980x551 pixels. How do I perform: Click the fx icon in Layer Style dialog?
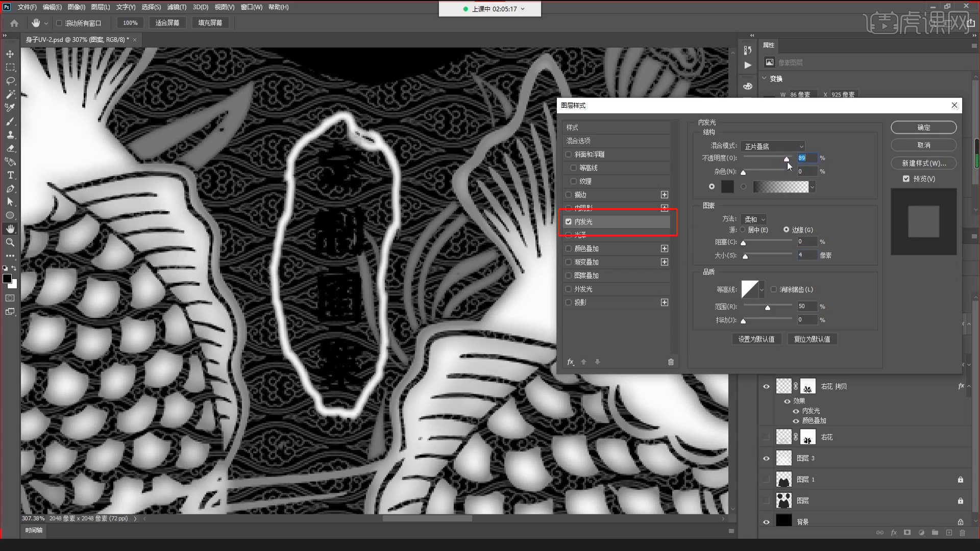[571, 362]
